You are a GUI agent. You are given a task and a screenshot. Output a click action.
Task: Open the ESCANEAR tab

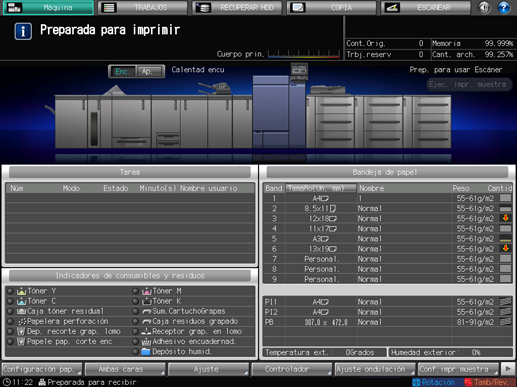pos(426,7)
